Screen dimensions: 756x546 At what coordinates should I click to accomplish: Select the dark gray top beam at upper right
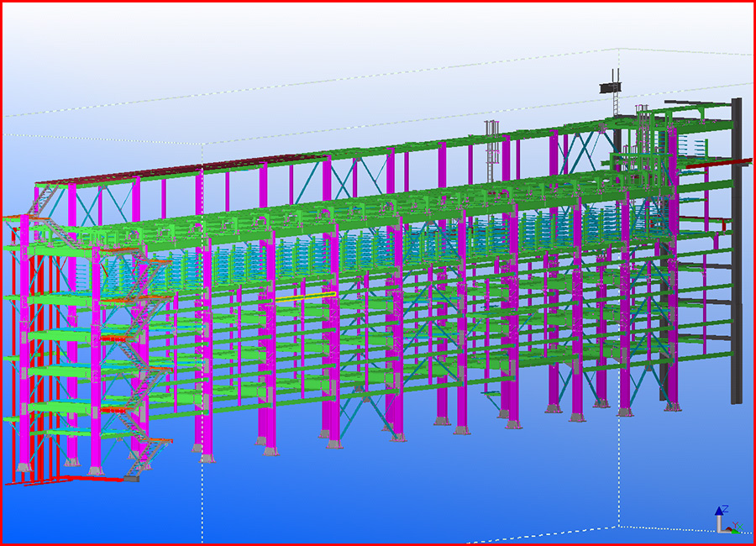(697, 108)
